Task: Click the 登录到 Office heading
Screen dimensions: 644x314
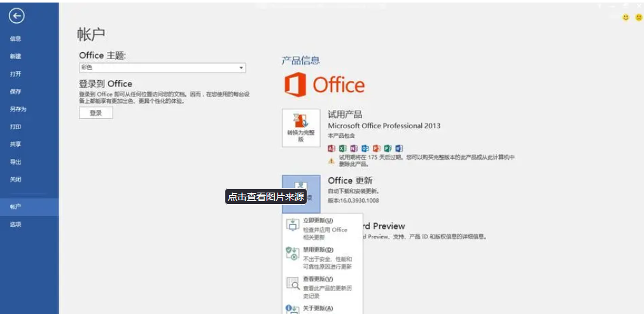Action: [x=106, y=84]
